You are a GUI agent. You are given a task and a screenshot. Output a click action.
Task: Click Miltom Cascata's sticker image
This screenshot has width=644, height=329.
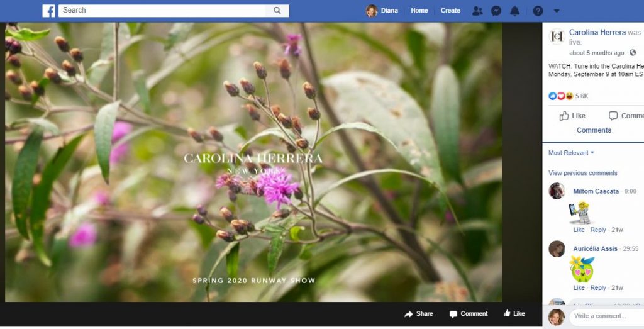point(580,213)
